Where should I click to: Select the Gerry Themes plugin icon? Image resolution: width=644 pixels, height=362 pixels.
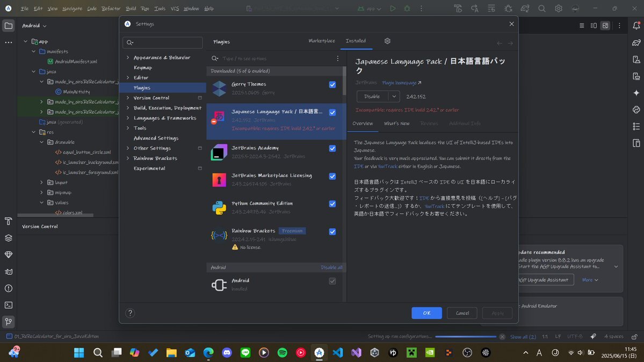pos(219,89)
